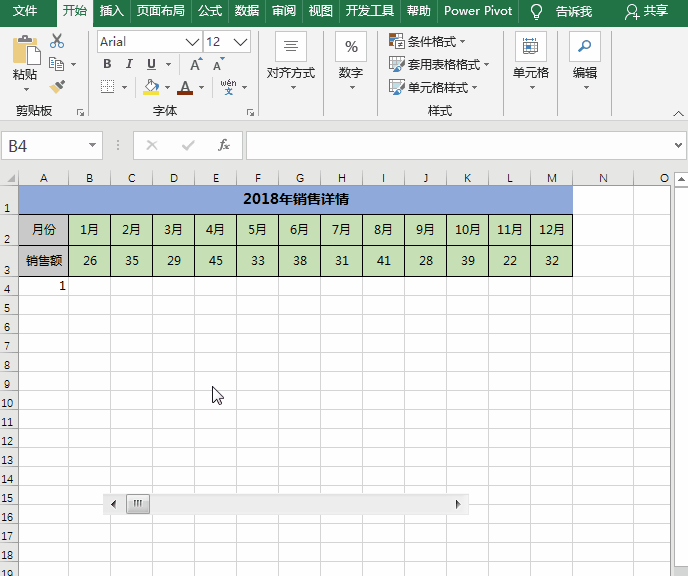Screen dimensions: 688x576
Task: Click the Select All corner triangle
Action: click(x=10, y=178)
